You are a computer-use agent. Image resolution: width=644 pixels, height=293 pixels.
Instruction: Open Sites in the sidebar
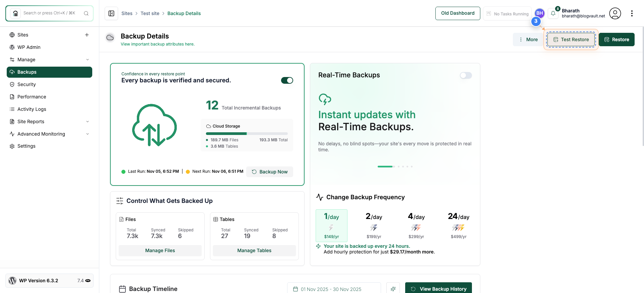tap(49, 35)
